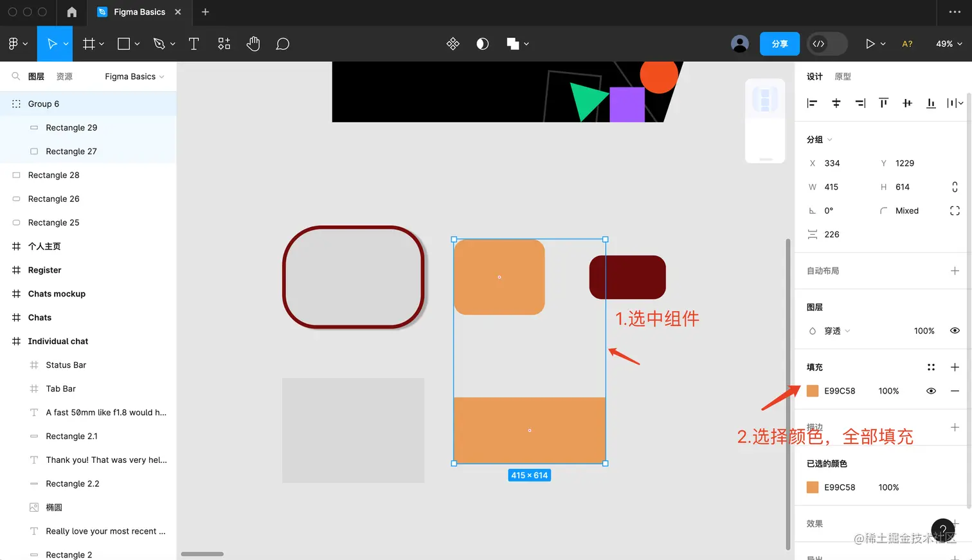Click the rotation field

click(838, 211)
